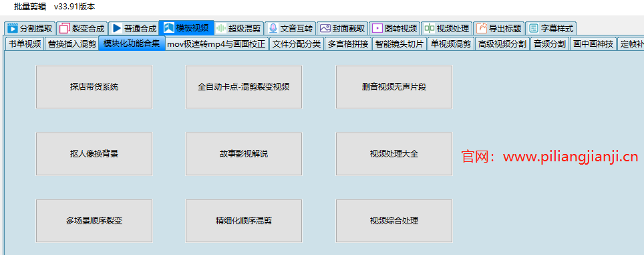
Task: Click the 模板视频 tab icon
Action: pyautogui.click(x=169, y=28)
